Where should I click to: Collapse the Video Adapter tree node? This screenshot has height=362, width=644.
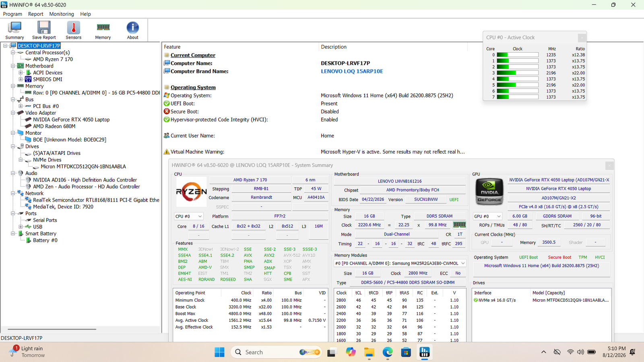click(x=13, y=113)
